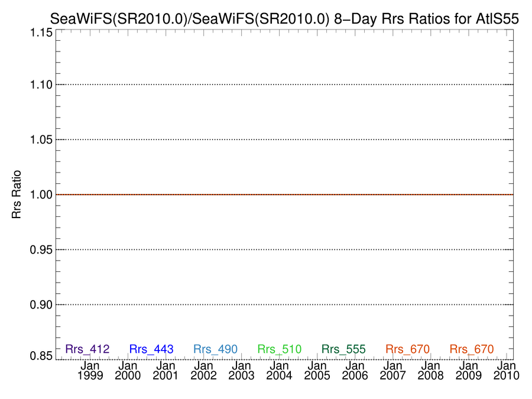This screenshot has height=399, width=532.
Task: Click the 0.90 y-axis tick label
Action: pos(41,304)
